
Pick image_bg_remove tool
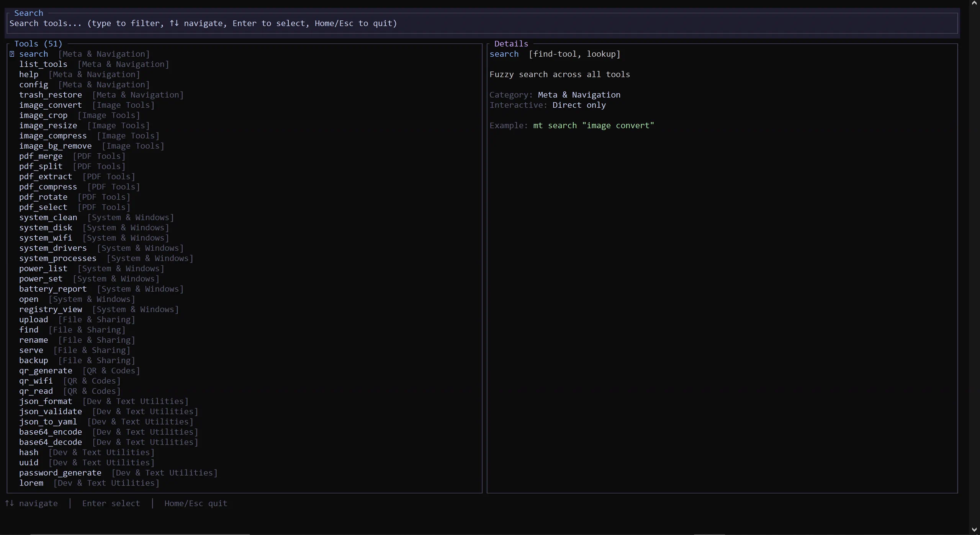[244, 146]
